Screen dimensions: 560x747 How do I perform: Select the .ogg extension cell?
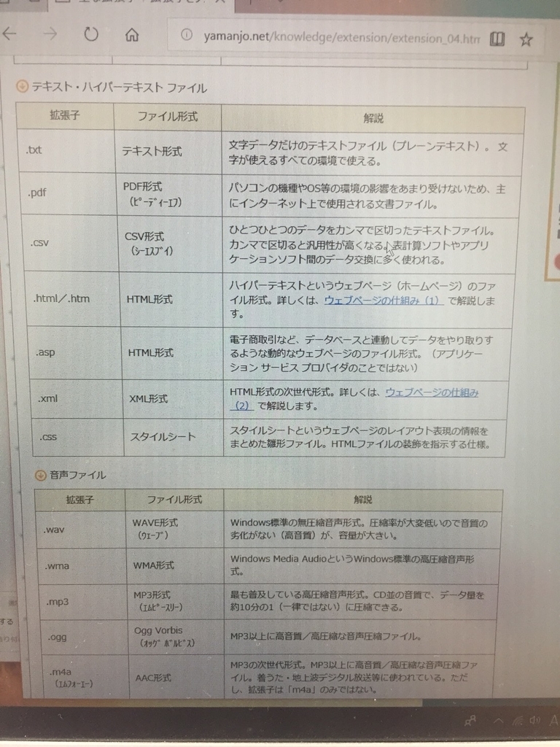(x=86, y=637)
